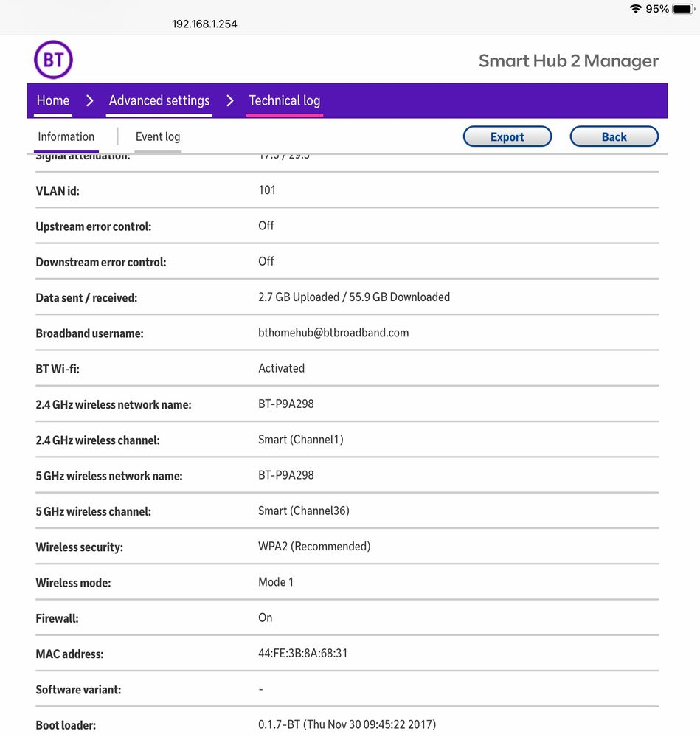The image size is (700, 737).
Task: Open Advanced settings breadcrumb
Action: tap(159, 100)
